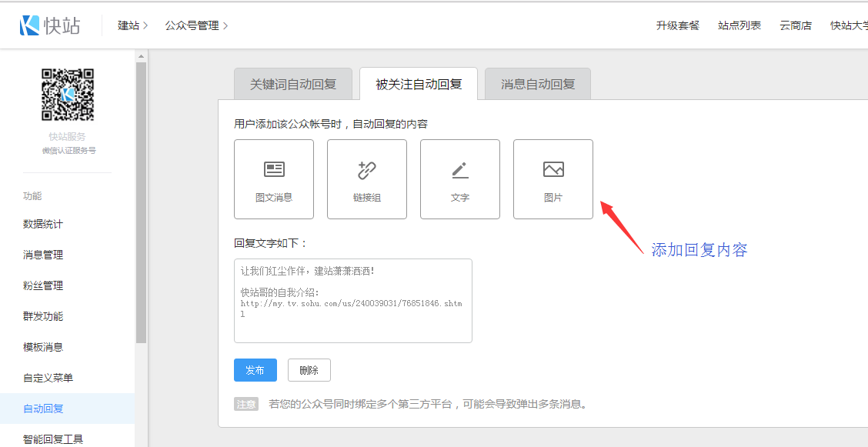
Task: Click inside the reply text area
Action: [x=353, y=300]
